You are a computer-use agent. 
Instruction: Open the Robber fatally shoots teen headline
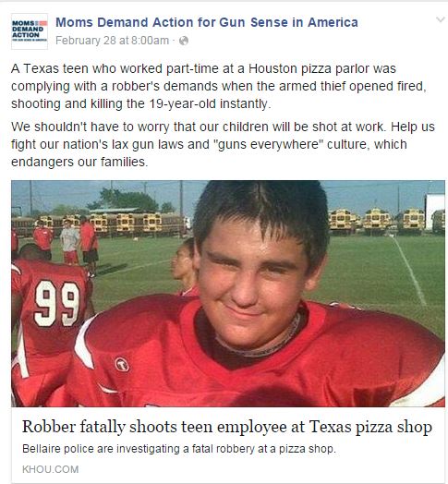(x=227, y=428)
